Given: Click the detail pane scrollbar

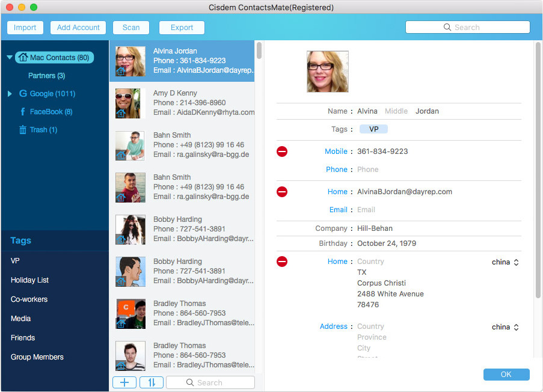Looking at the screenshot, I should (538, 170).
